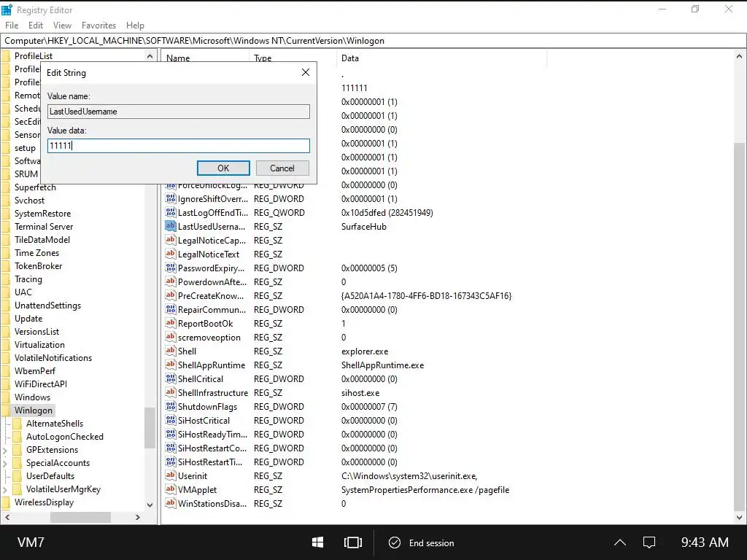Screen dimensions: 747x560
Task: Click tree pane scroll up arrow
Action: [x=150, y=56]
